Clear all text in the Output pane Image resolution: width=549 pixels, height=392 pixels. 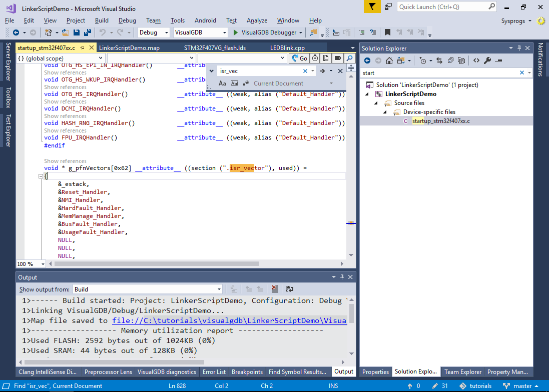click(x=275, y=289)
